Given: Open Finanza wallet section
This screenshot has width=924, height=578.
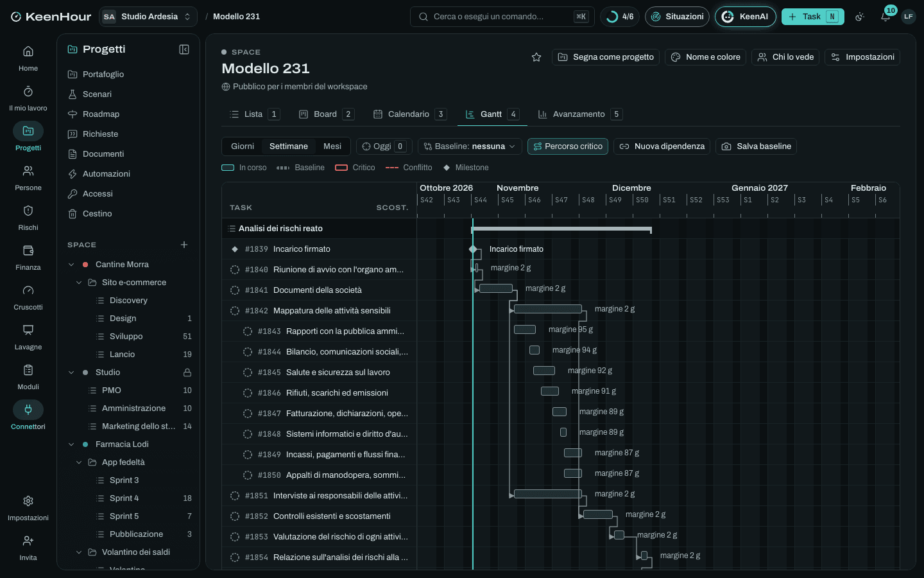Looking at the screenshot, I should 28,258.
